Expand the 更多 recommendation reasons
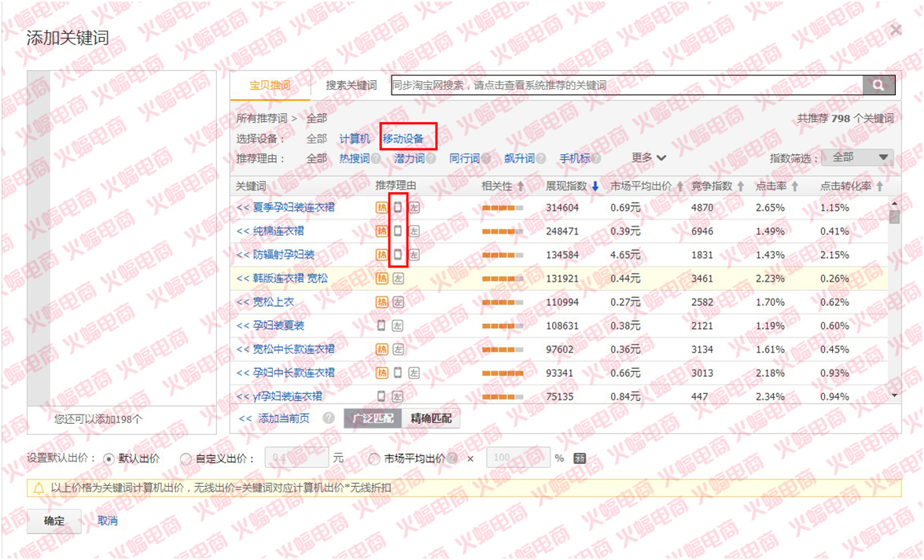Image resolution: width=924 pixels, height=560 pixels. 649,158
